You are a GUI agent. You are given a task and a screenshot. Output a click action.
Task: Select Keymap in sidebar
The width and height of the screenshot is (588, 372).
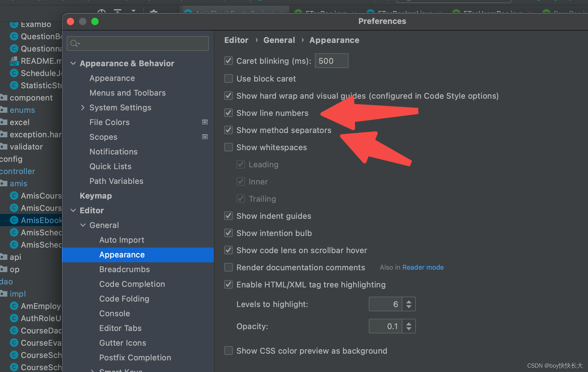pyautogui.click(x=96, y=195)
